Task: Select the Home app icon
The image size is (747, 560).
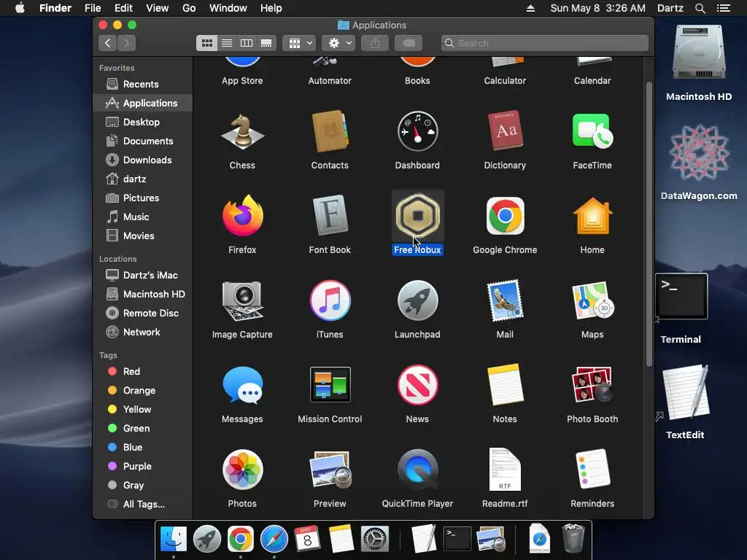Action: [592, 216]
